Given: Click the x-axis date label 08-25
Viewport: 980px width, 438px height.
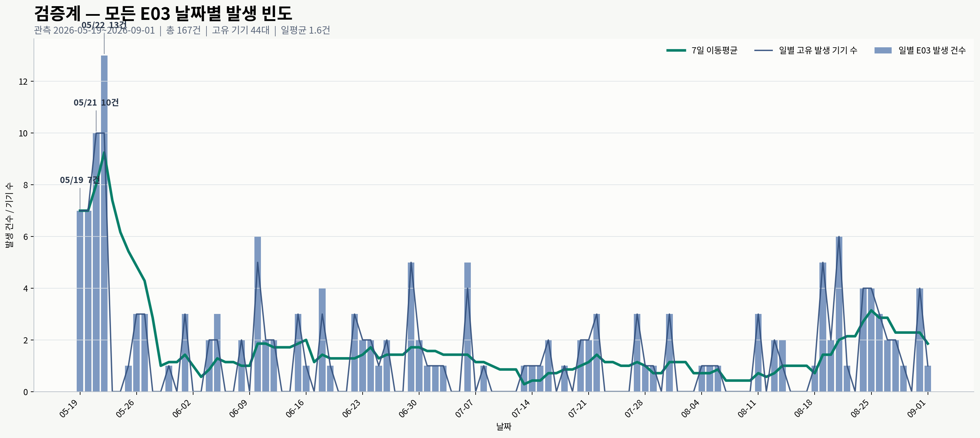Looking at the screenshot, I should point(860,408).
